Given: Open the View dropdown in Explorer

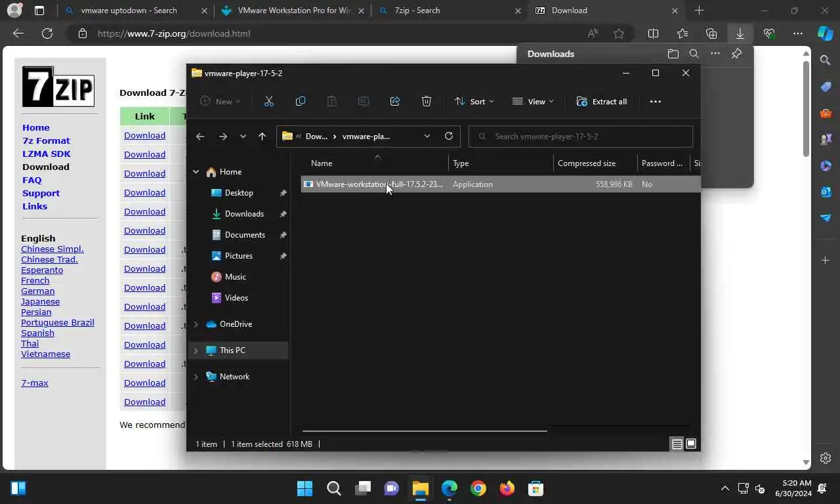Looking at the screenshot, I should point(533,101).
